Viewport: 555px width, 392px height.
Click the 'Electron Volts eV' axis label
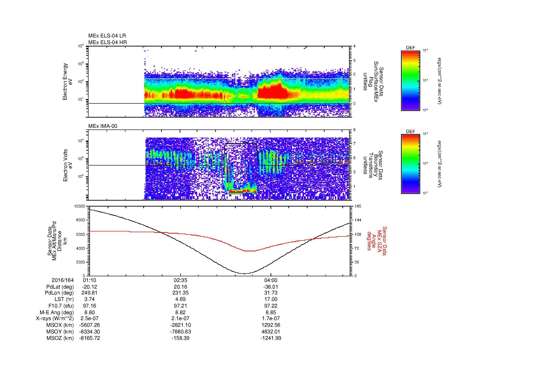pyautogui.click(x=68, y=166)
